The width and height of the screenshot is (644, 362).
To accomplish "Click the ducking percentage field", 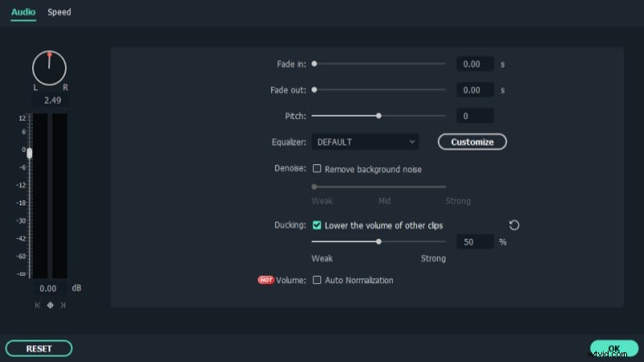I will 475,241.
